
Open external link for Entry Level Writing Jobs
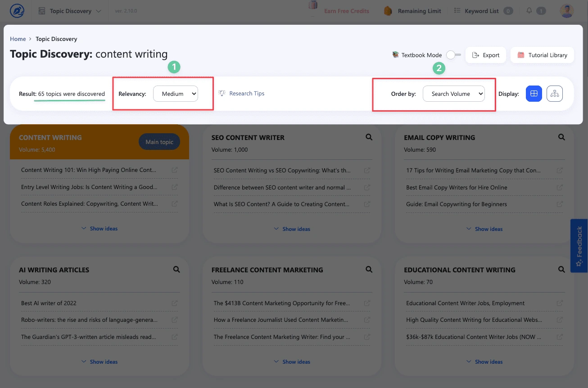click(x=175, y=187)
